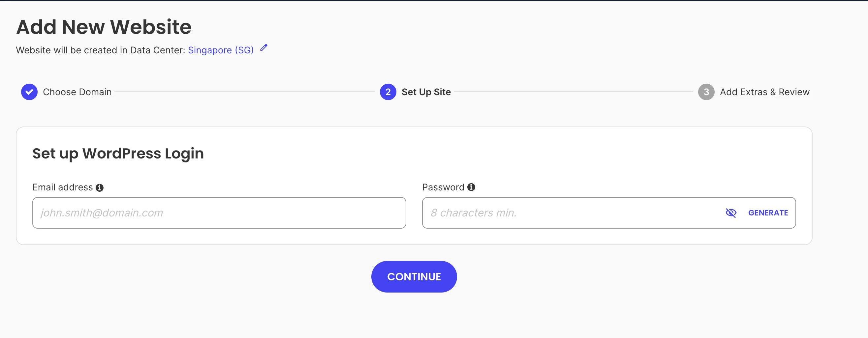The height and width of the screenshot is (338, 868).
Task: Select the Set Up Site step label
Action: (426, 92)
